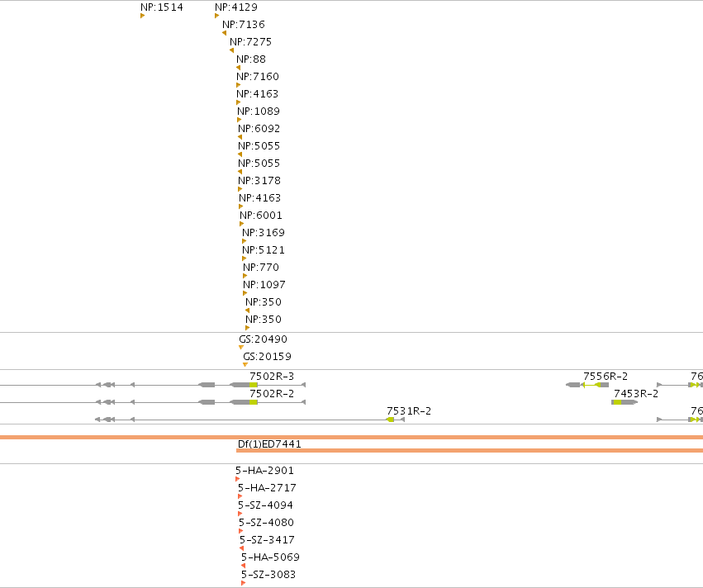703x588 pixels.
Task: Select the NP:7275 left-pointing marker
Action: [x=232, y=50]
